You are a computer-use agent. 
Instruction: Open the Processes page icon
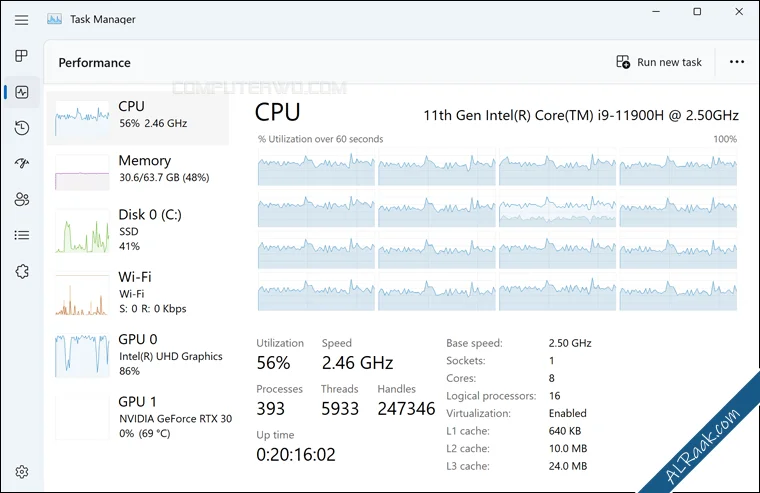pos(21,56)
